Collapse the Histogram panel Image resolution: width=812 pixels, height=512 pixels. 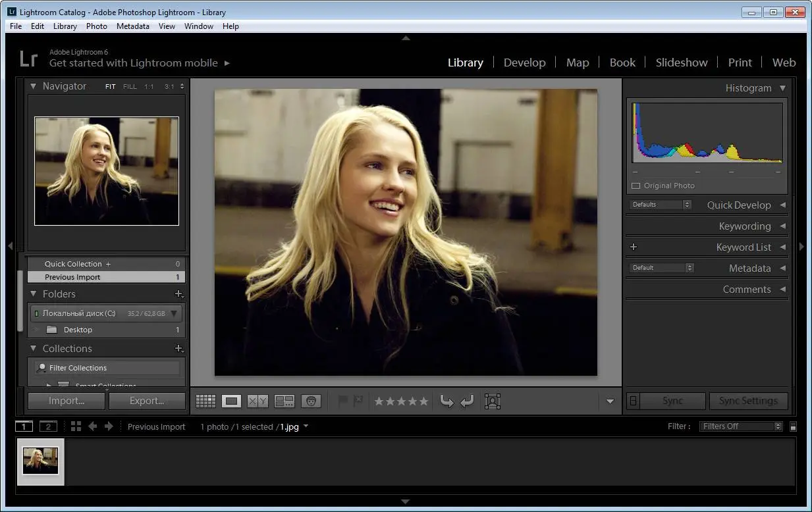coord(782,88)
